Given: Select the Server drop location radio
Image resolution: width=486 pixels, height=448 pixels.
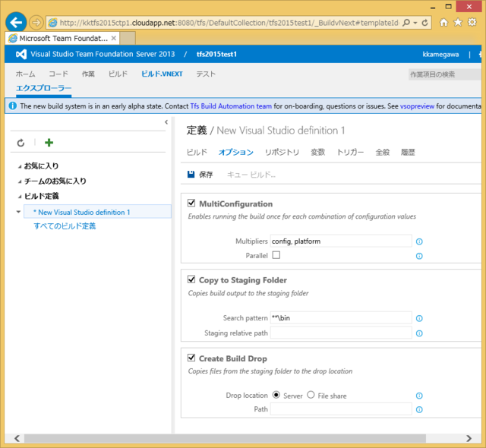Looking at the screenshot, I should (x=276, y=395).
